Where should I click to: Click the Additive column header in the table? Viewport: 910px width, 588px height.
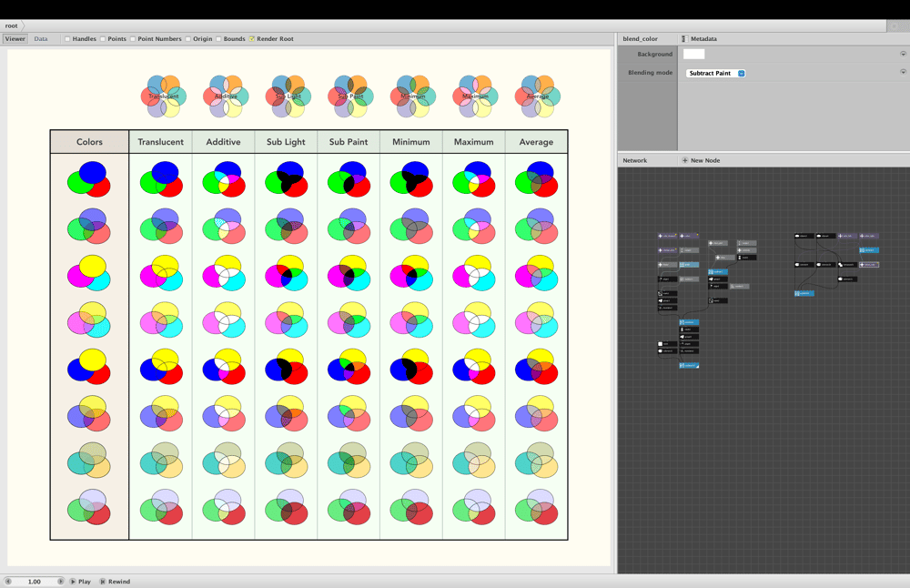coord(224,142)
